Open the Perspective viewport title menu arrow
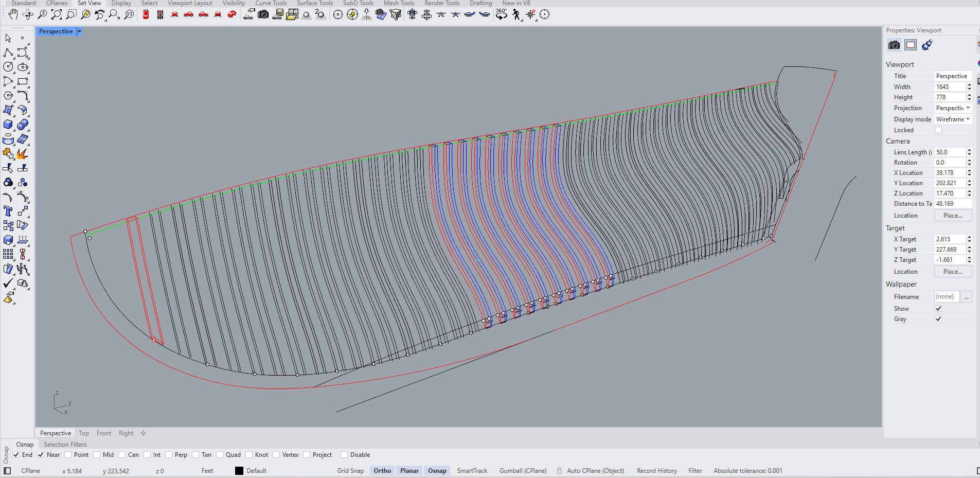This screenshot has height=478, width=980. (79, 31)
